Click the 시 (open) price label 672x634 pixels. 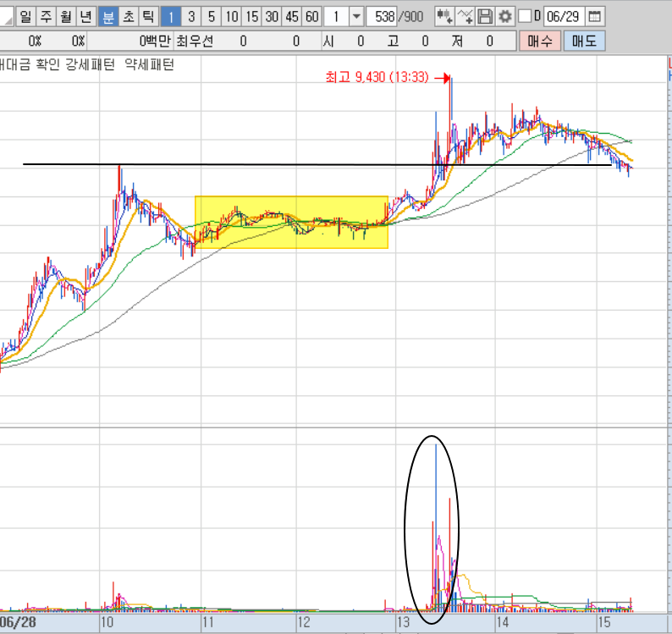[x=328, y=41]
